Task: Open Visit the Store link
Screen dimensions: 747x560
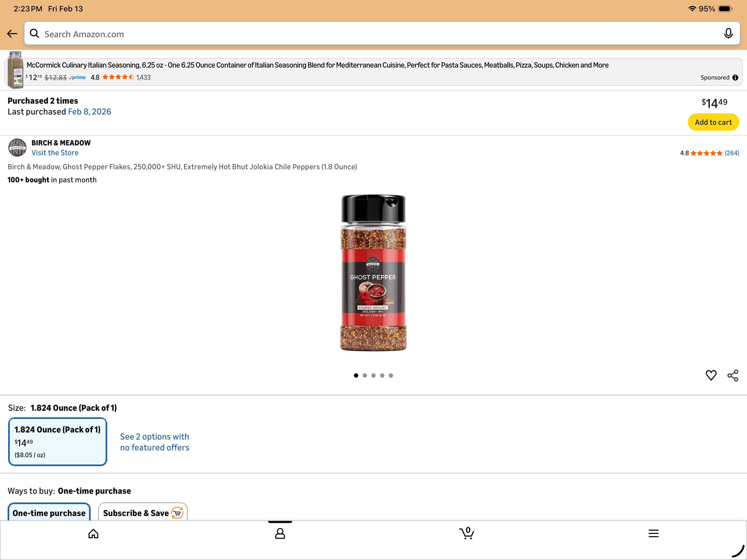Action: click(55, 152)
